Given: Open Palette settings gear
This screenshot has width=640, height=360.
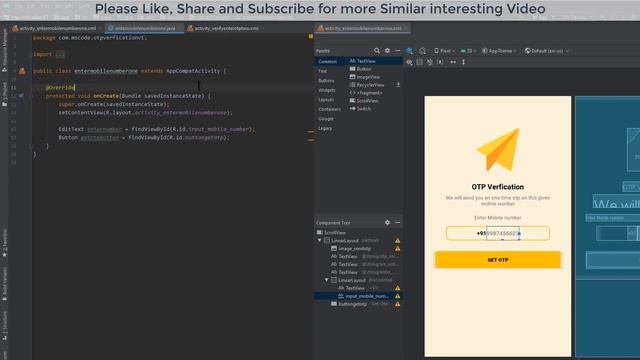Looking at the screenshot, I should [x=387, y=51].
